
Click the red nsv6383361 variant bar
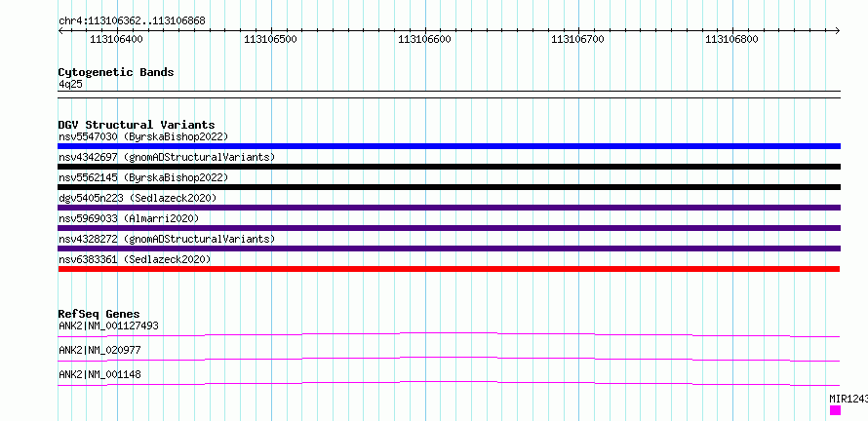pos(449,269)
